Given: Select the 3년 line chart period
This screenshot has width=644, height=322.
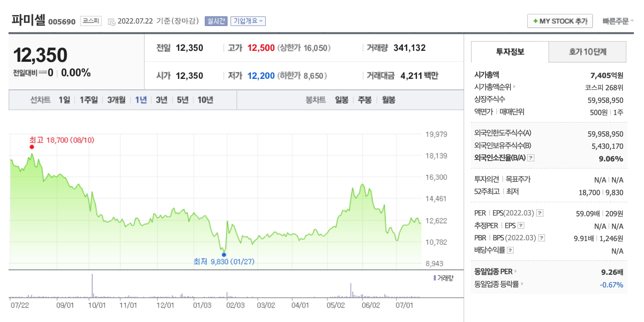Looking at the screenshot, I should tap(162, 100).
